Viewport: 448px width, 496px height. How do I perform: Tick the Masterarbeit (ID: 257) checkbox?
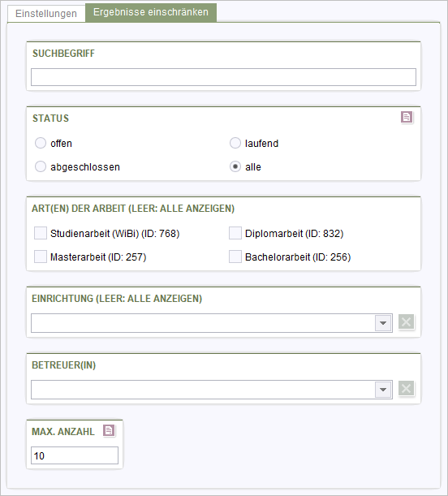tap(41, 257)
